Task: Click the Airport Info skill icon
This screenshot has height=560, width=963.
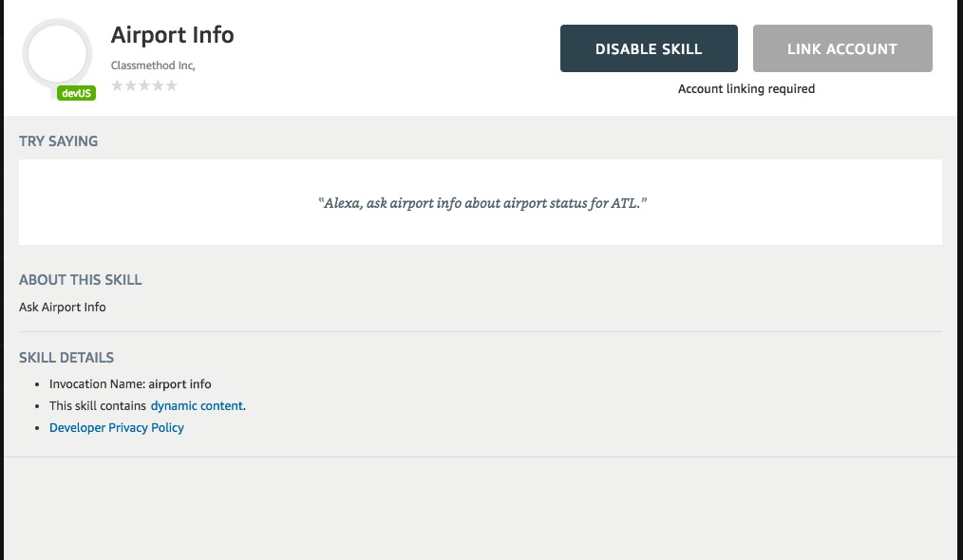Action: pyautogui.click(x=58, y=53)
